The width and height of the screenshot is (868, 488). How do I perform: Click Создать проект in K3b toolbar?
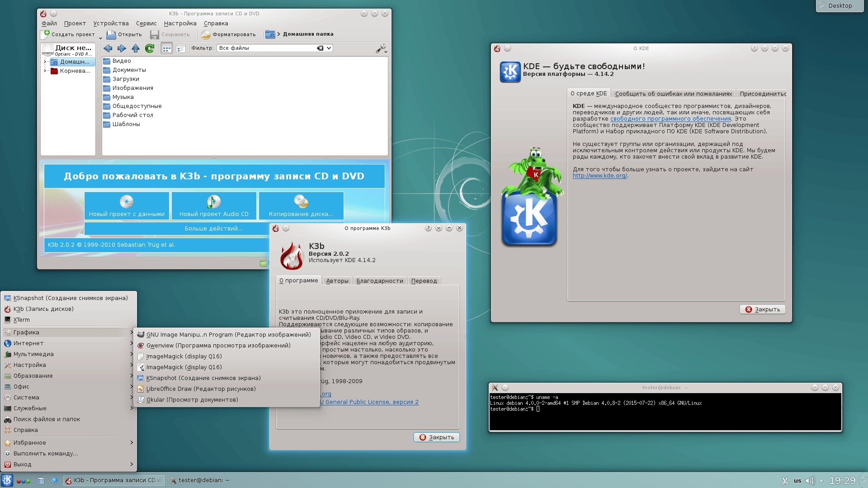[x=69, y=34]
